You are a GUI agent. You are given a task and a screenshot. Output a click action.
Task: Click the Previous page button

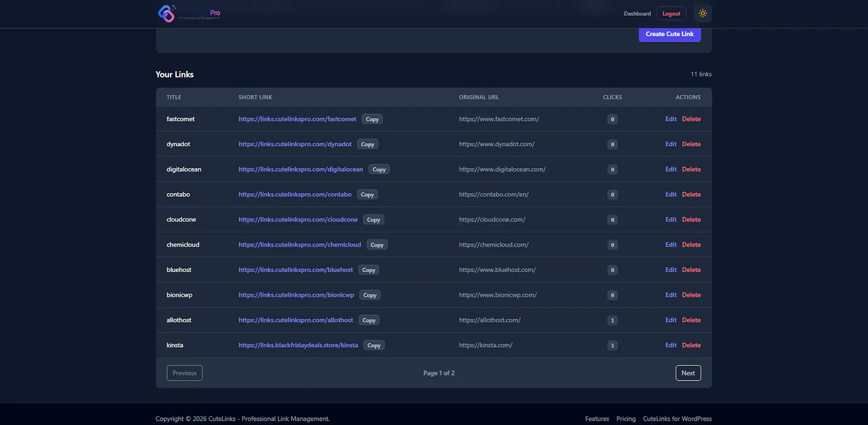[x=184, y=373]
